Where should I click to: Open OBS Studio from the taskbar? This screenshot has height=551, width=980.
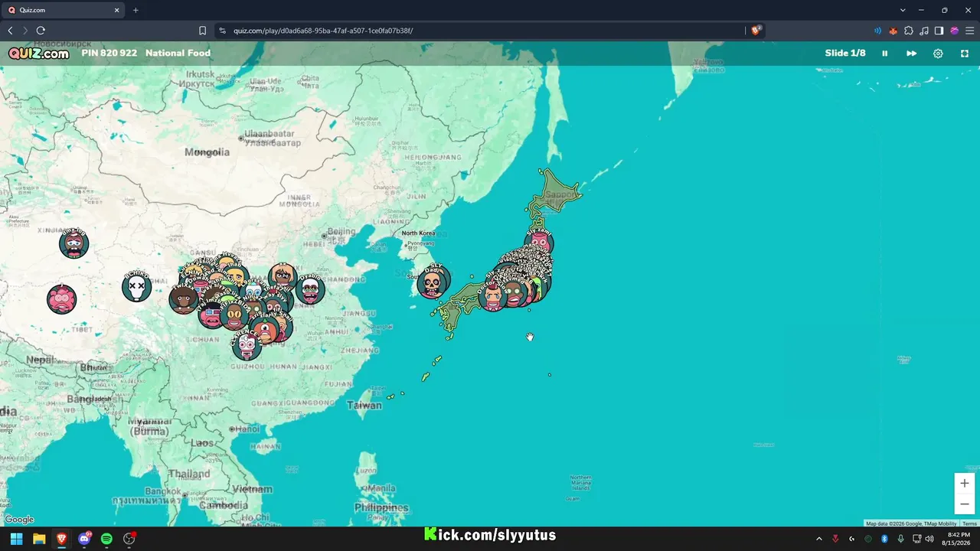coord(129,539)
